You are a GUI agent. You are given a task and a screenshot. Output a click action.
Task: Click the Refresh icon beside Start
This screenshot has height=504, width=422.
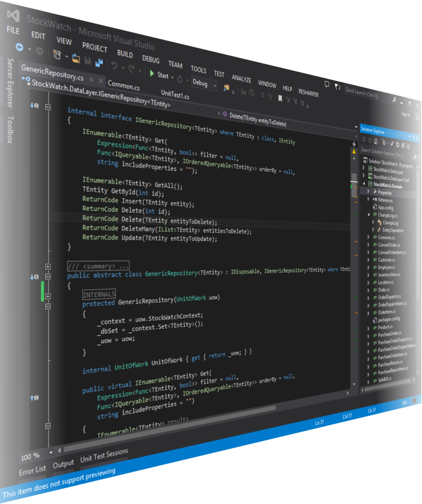(x=180, y=79)
